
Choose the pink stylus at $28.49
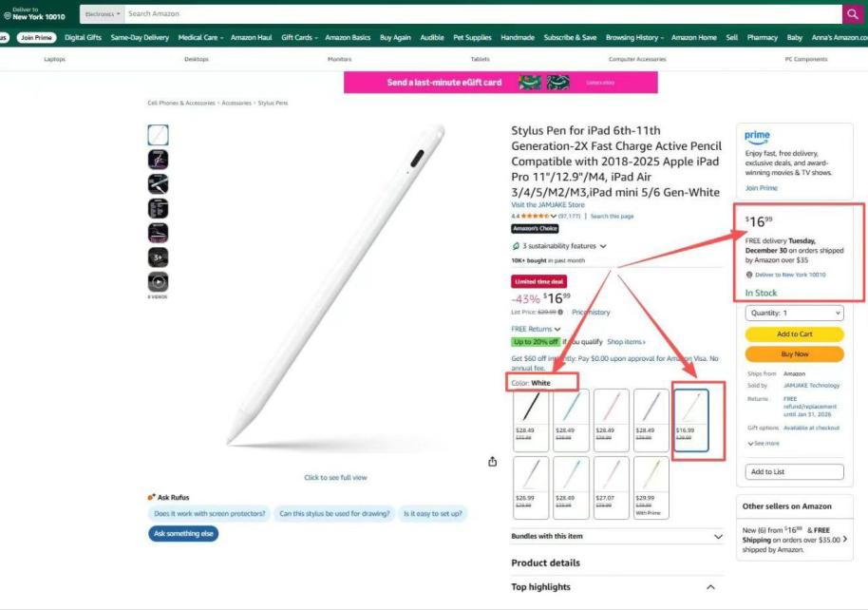click(x=612, y=420)
